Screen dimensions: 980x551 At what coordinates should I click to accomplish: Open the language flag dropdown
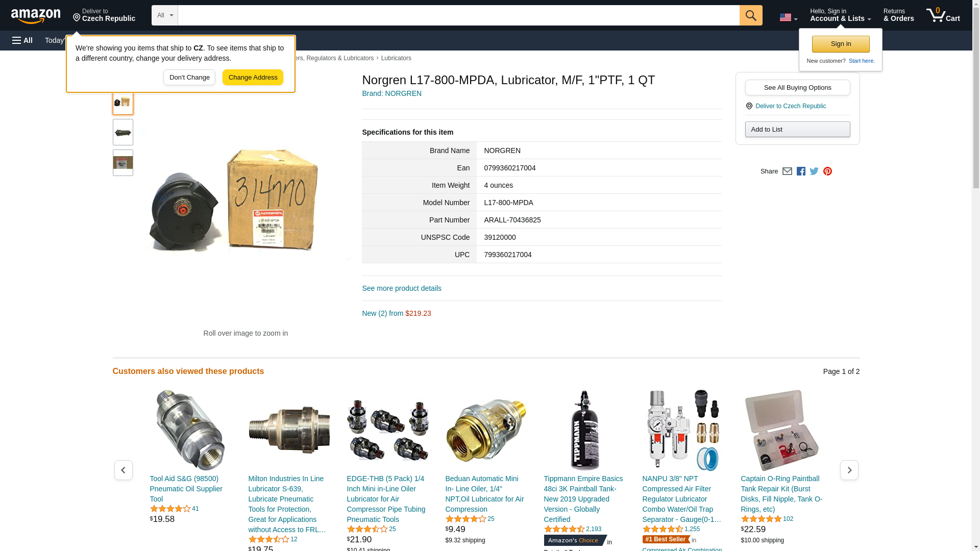coord(788,17)
